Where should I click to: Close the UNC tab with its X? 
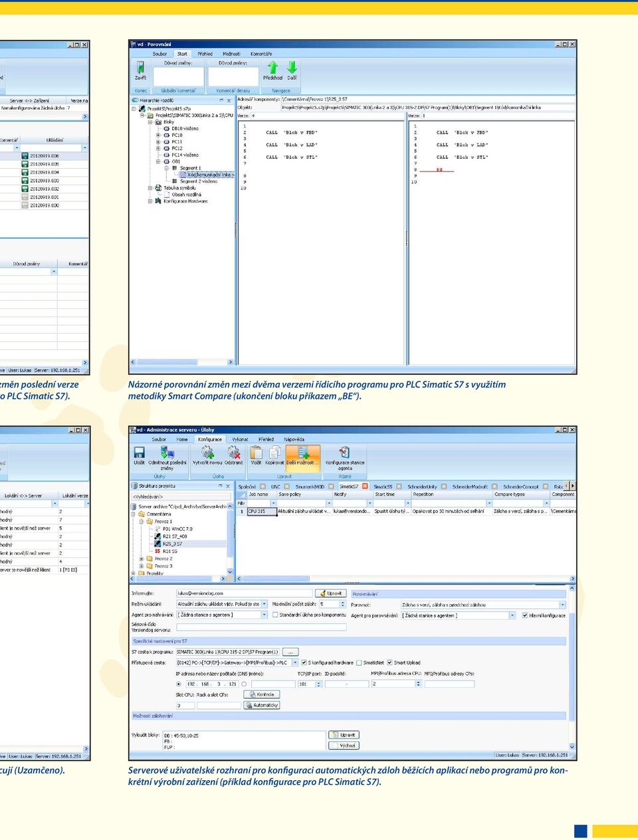(x=287, y=486)
